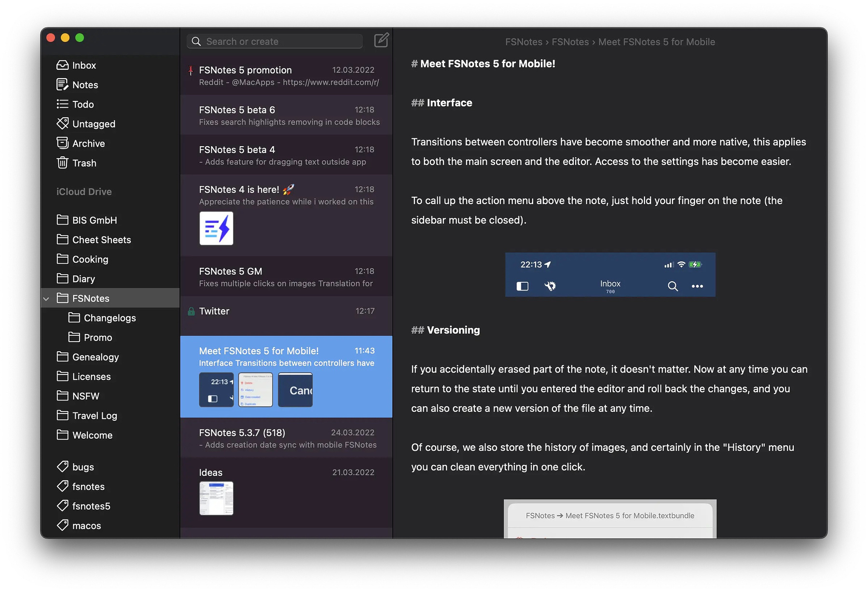Open the FSNotes 5 GM note
This screenshot has height=592, width=868.
pos(286,276)
